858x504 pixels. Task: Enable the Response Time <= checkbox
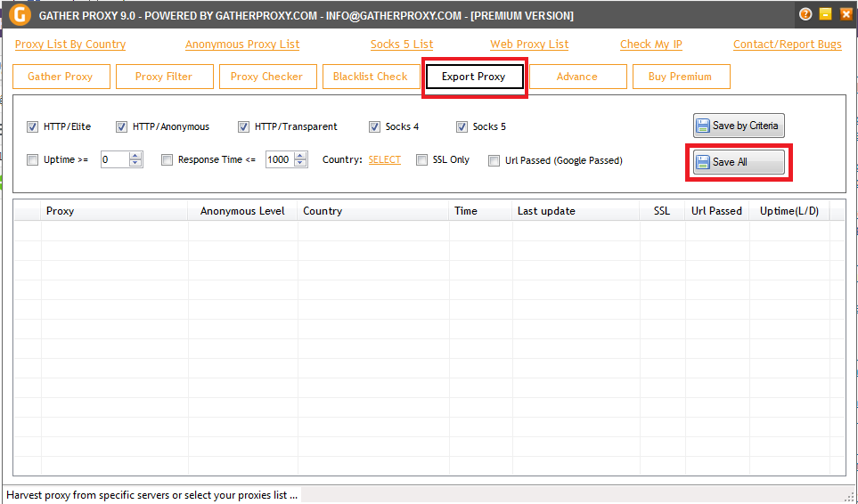point(167,159)
